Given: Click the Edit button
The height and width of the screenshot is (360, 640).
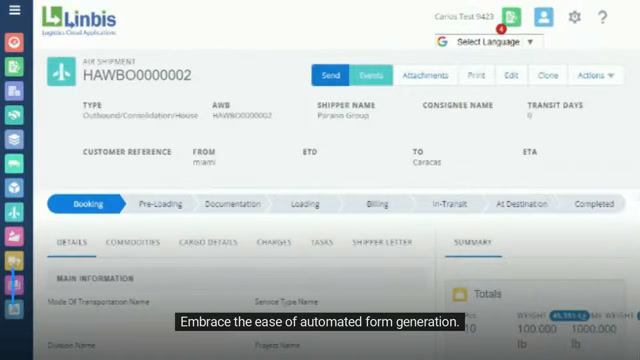Looking at the screenshot, I should (x=511, y=76).
